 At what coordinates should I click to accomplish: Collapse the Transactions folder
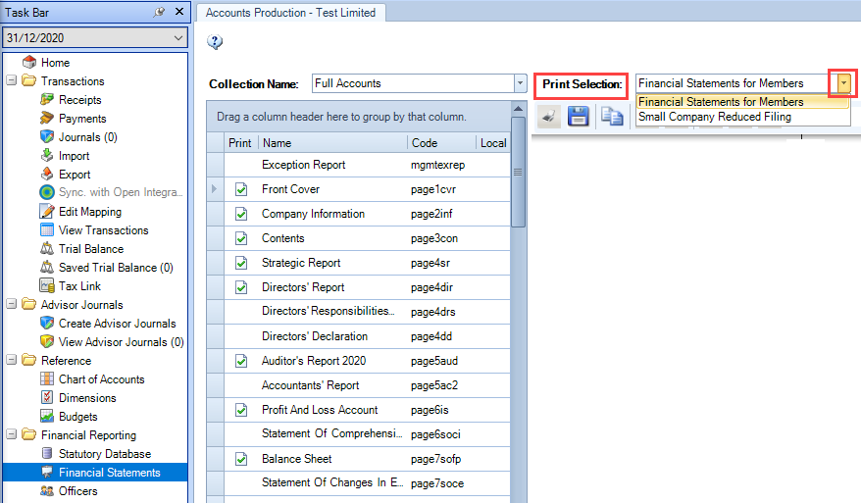pyautogui.click(x=12, y=80)
